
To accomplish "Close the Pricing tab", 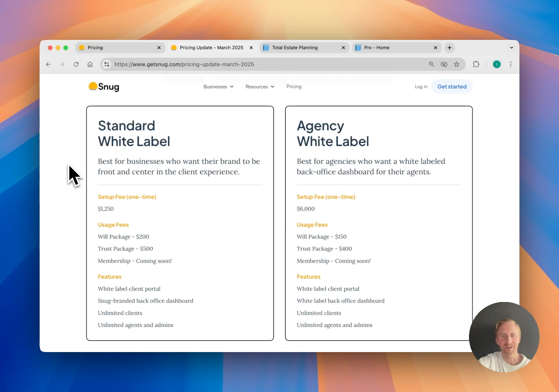I will 159,48.
